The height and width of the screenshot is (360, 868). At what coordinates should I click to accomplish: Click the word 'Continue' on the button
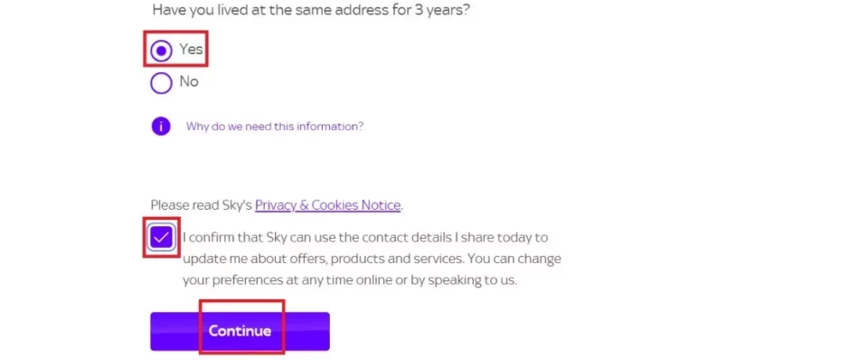pos(240,331)
